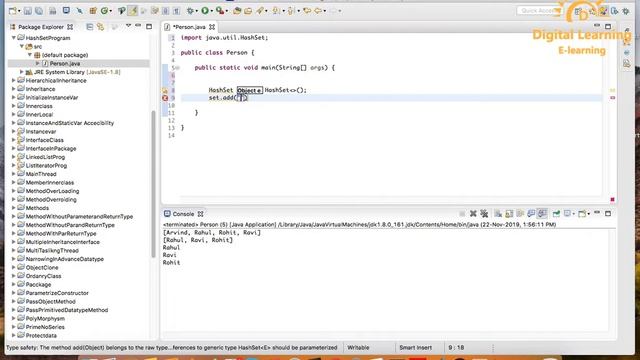This screenshot has width=640, height=360.
Task: Select the *Person.java editor tab
Action: click(x=189, y=27)
